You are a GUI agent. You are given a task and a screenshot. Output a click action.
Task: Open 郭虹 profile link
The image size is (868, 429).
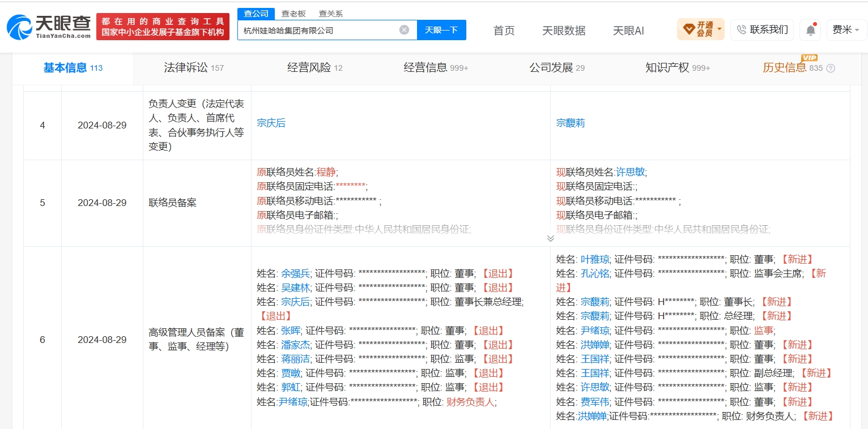[x=291, y=388]
